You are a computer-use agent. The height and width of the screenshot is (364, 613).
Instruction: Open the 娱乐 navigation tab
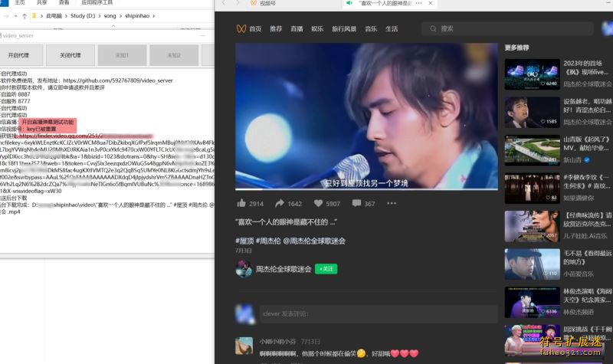pyautogui.click(x=317, y=28)
